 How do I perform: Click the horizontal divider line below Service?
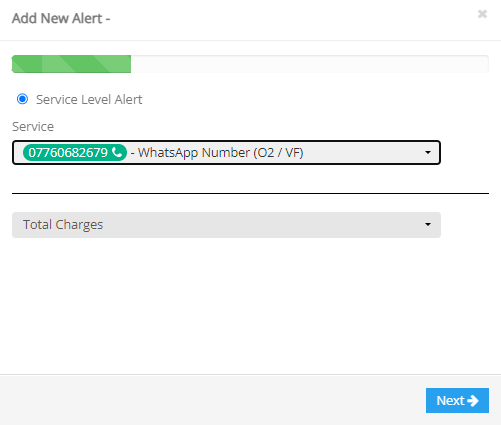(x=250, y=193)
